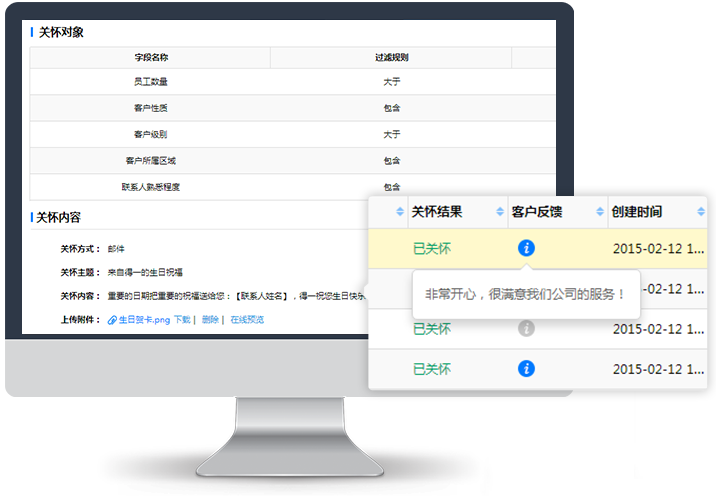Click 已关怀 status in the highlighted row
This screenshot has height=496, width=716.
tap(431, 248)
